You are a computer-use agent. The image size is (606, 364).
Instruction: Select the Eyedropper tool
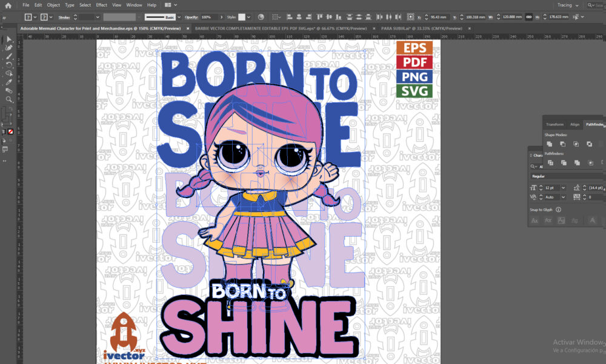9,82
